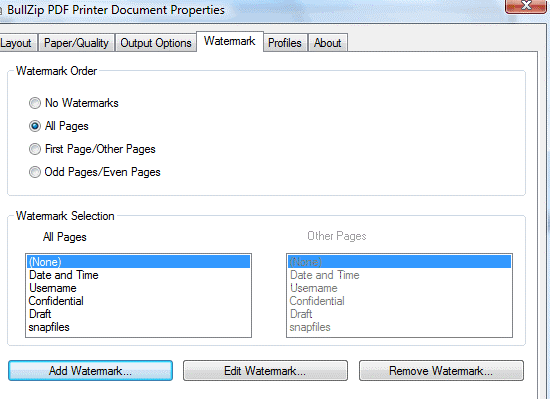Click Date and Time in Other Pages list
550x399 pixels.
pos(400,275)
